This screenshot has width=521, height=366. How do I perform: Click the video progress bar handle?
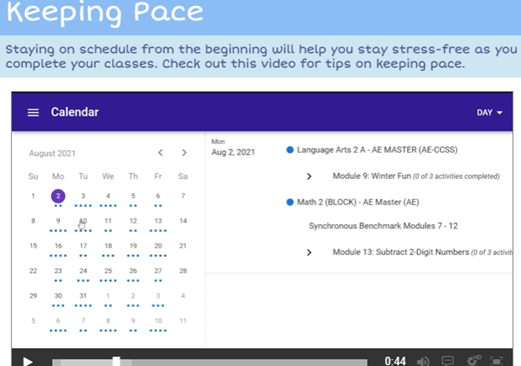116,361
